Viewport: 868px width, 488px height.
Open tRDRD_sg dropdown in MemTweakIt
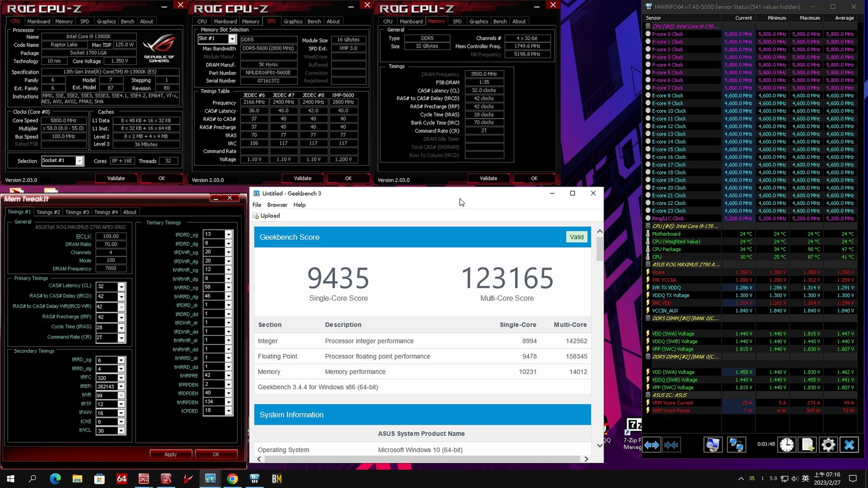point(229,235)
